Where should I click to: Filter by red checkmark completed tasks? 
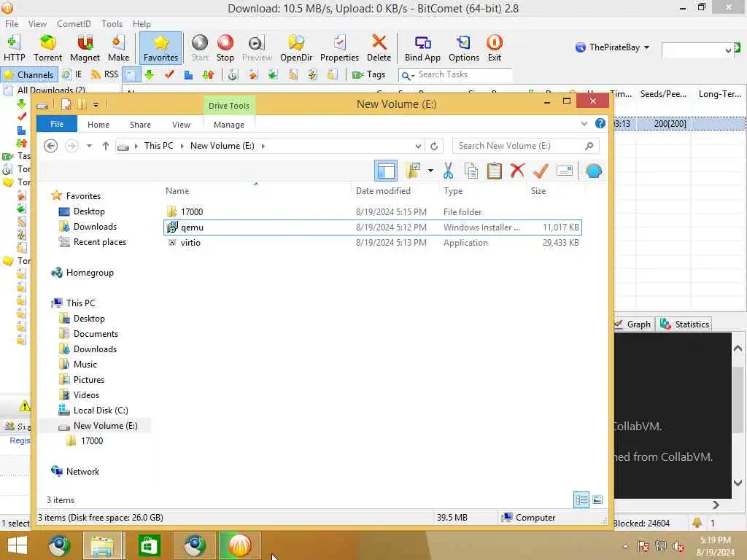(x=169, y=75)
